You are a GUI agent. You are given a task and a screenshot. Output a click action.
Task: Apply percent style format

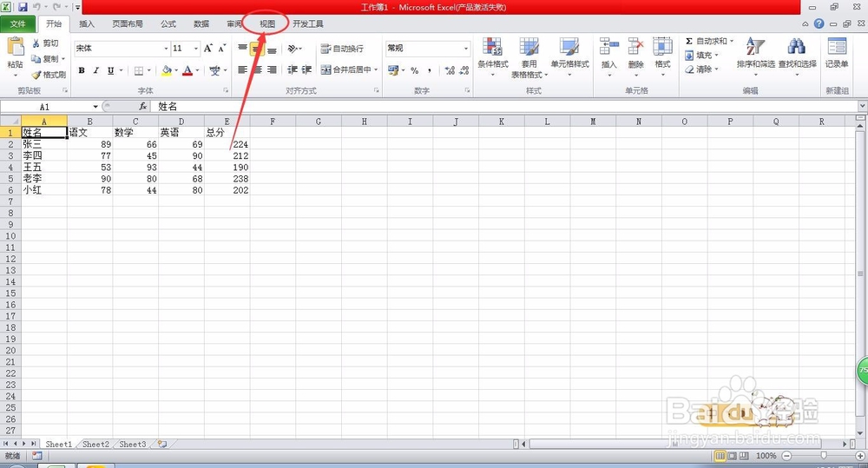click(414, 70)
